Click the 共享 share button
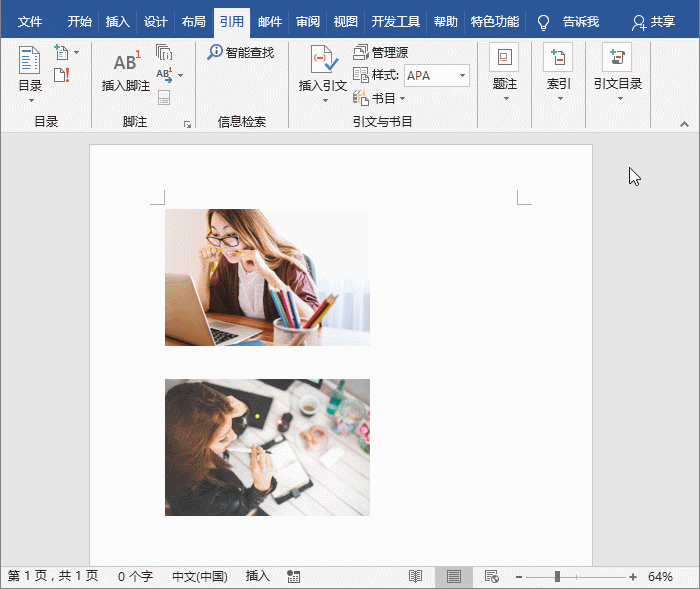 [x=653, y=22]
